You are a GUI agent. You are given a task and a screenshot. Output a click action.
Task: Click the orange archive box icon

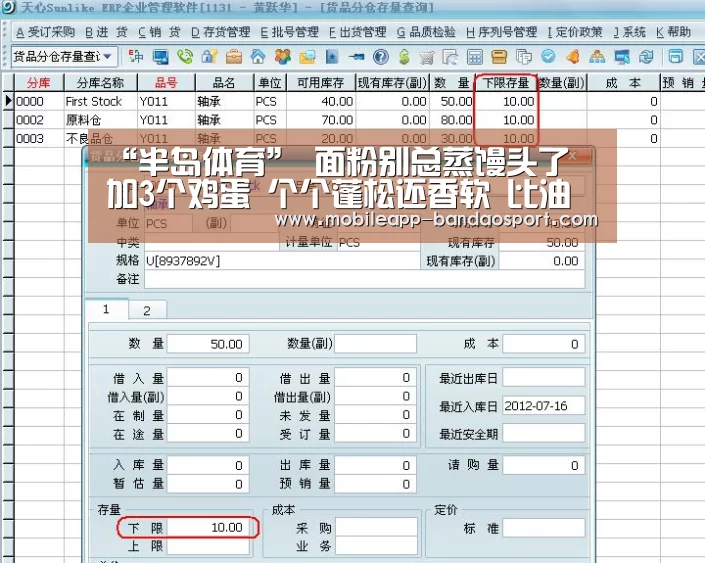(499, 57)
